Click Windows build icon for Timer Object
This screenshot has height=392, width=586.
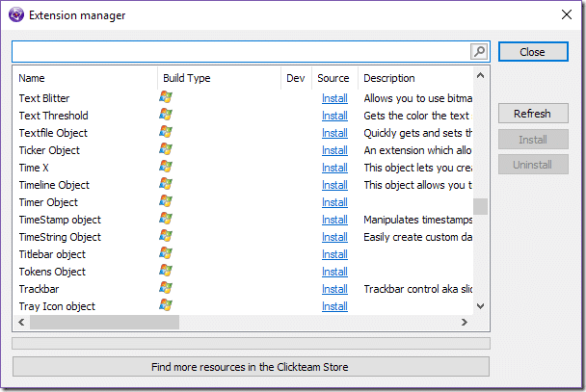166,201
